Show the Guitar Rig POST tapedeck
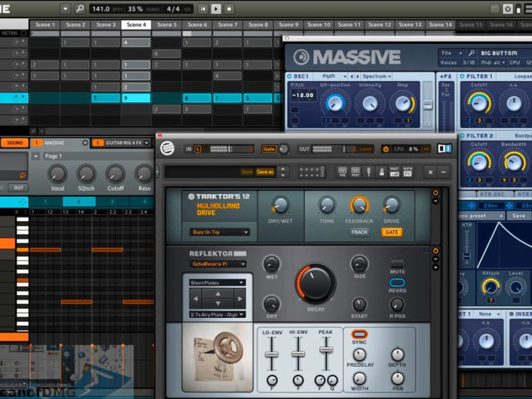This screenshot has width=532, height=399. [x=355, y=172]
